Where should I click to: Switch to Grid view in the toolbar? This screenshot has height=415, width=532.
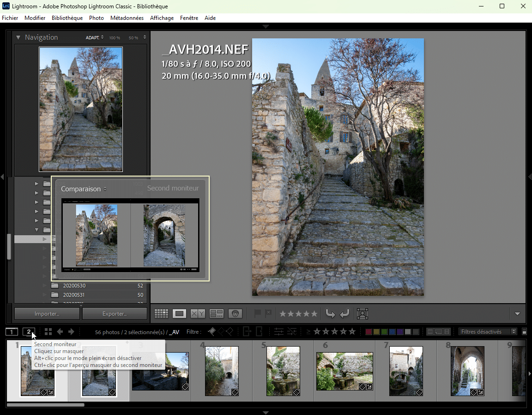tap(161, 313)
